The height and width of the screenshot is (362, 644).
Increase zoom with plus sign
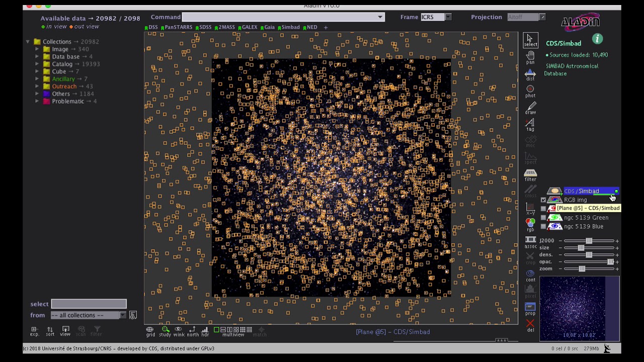pyautogui.click(x=617, y=269)
